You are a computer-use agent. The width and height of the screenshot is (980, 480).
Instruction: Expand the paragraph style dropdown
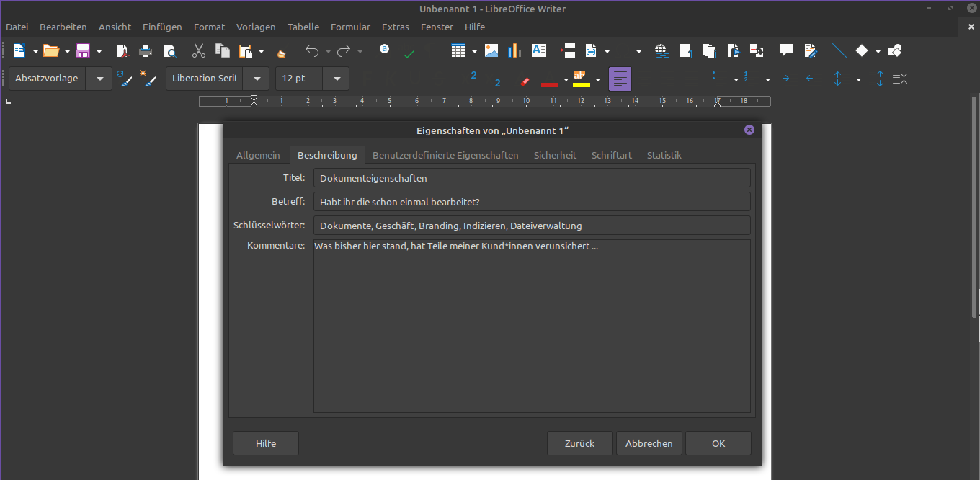(x=99, y=79)
